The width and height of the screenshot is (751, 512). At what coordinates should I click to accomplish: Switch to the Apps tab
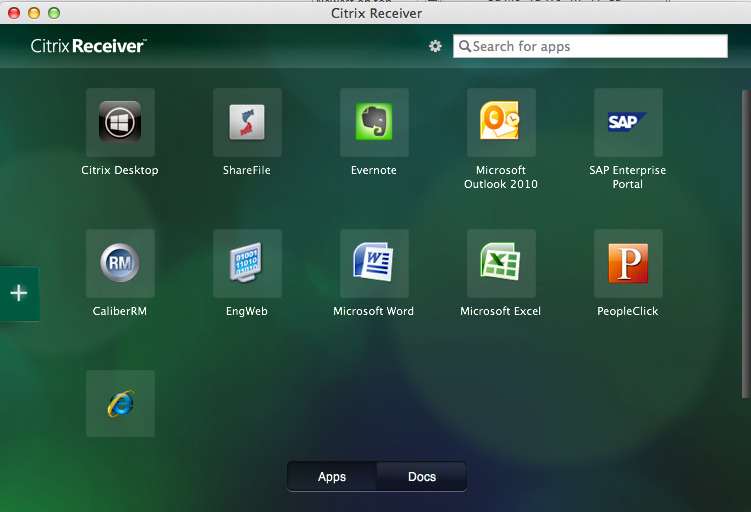(x=332, y=477)
